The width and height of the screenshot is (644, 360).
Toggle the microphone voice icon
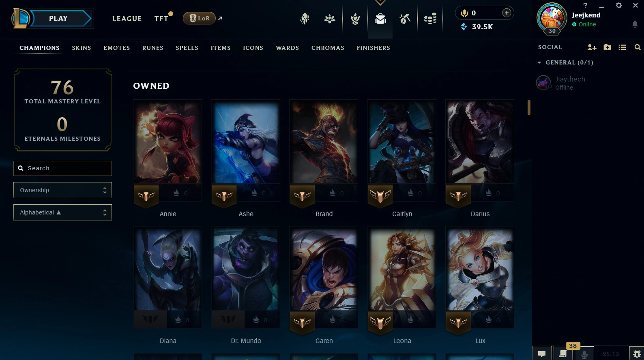point(584,354)
